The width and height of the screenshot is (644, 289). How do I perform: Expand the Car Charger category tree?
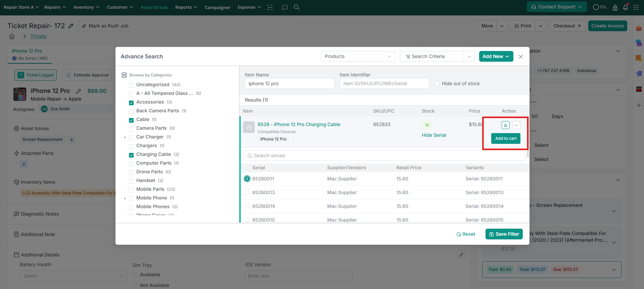click(x=125, y=137)
